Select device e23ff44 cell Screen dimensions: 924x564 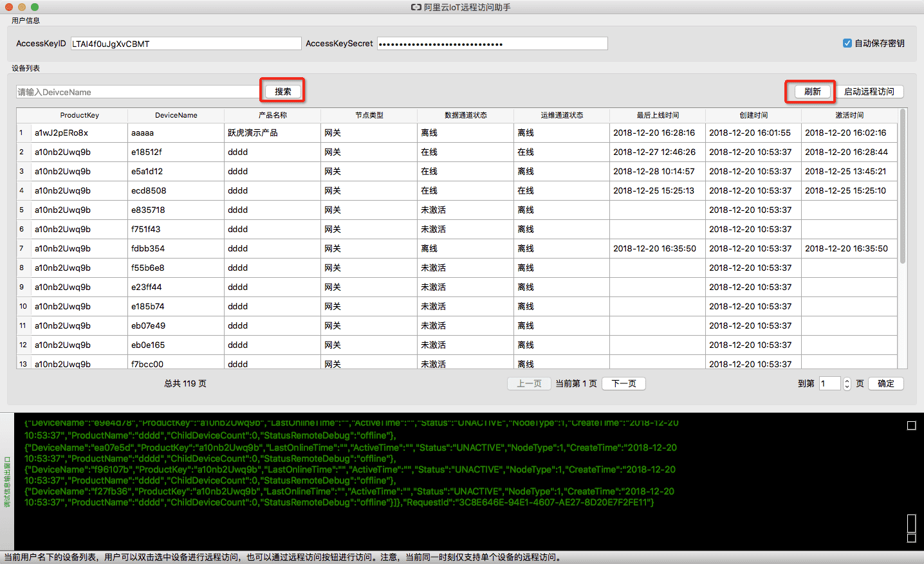pyautogui.click(x=176, y=287)
